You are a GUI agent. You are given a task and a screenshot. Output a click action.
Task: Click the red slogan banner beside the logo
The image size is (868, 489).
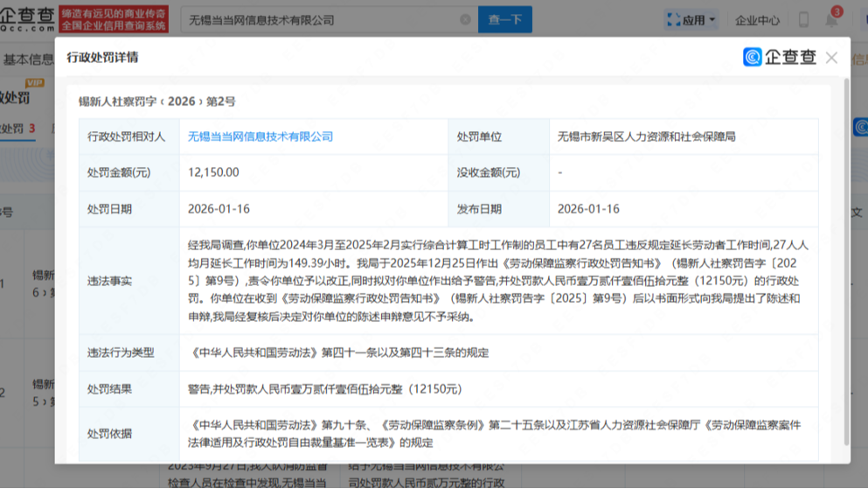click(x=114, y=19)
